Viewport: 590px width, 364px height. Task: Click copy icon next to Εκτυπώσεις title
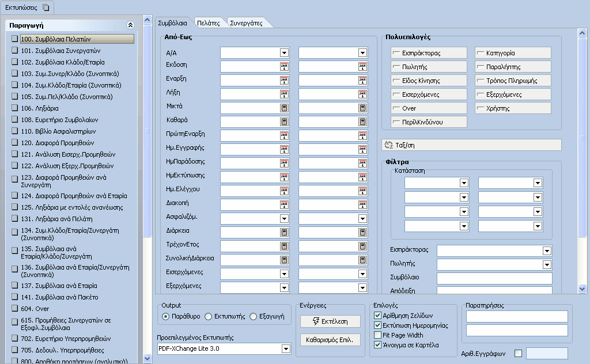(x=46, y=7)
